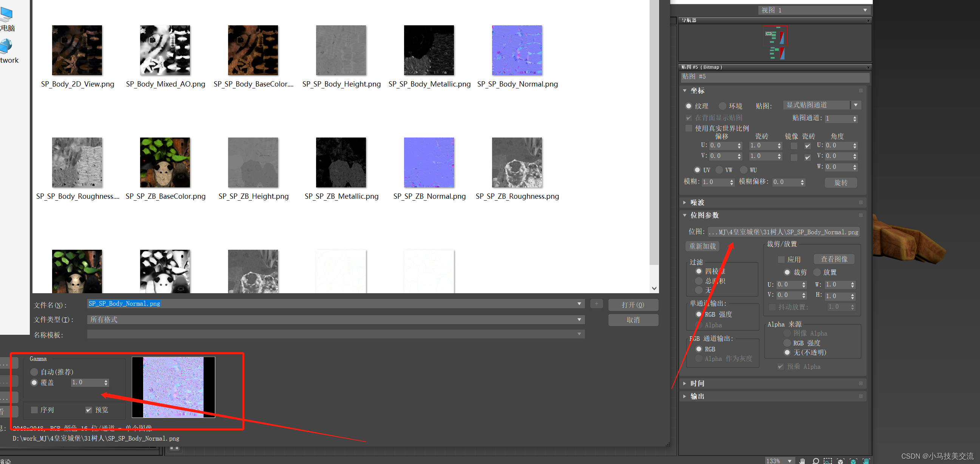Select the Pan hand tool
Image resolution: width=980 pixels, height=464 pixels.
[x=803, y=461]
